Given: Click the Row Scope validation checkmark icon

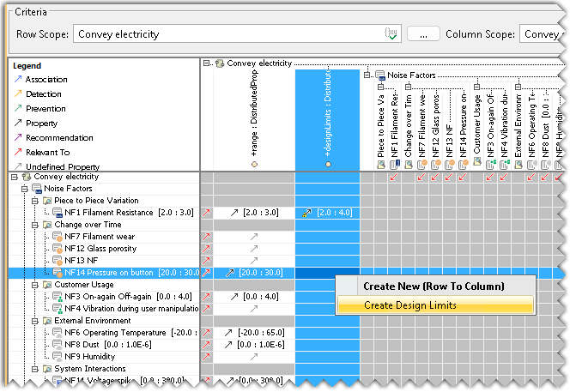Looking at the screenshot, I should click(391, 33).
